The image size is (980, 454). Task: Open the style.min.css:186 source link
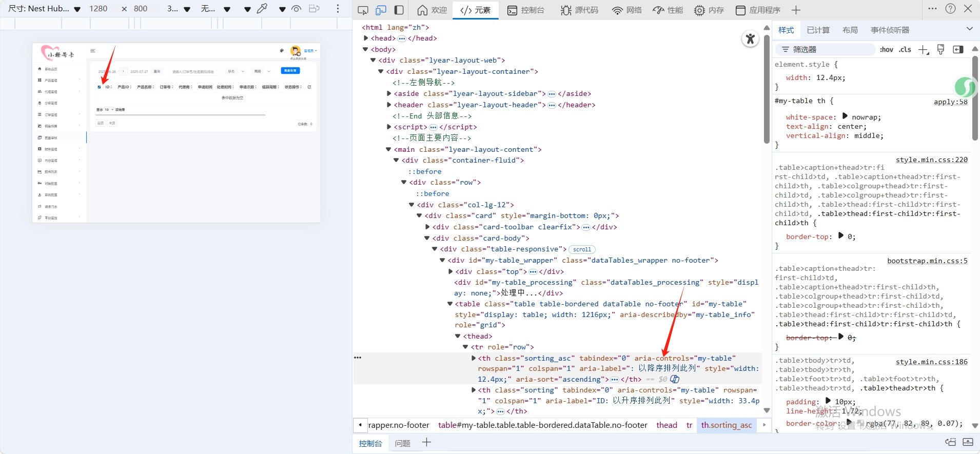click(931, 362)
